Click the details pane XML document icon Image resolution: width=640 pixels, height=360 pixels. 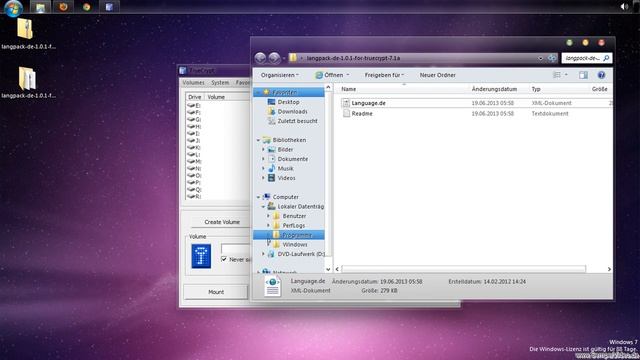coord(272,286)
